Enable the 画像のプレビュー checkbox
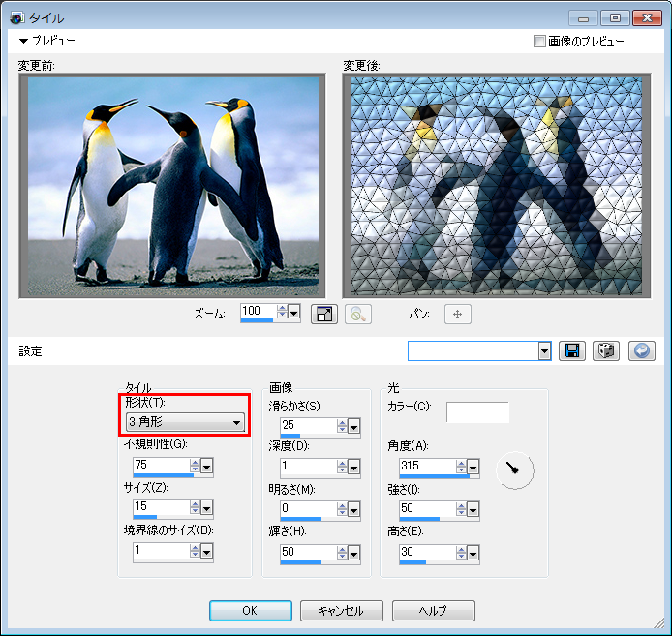672x636 pixels. (539, 42)
